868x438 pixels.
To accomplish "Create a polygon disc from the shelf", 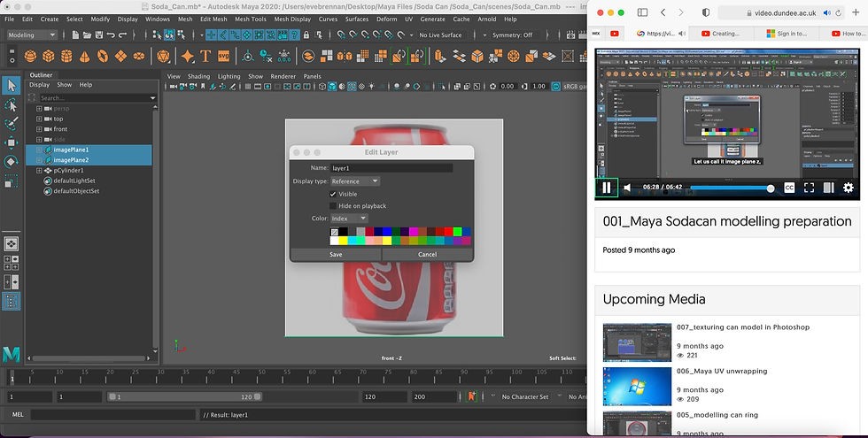I will 139,57.
